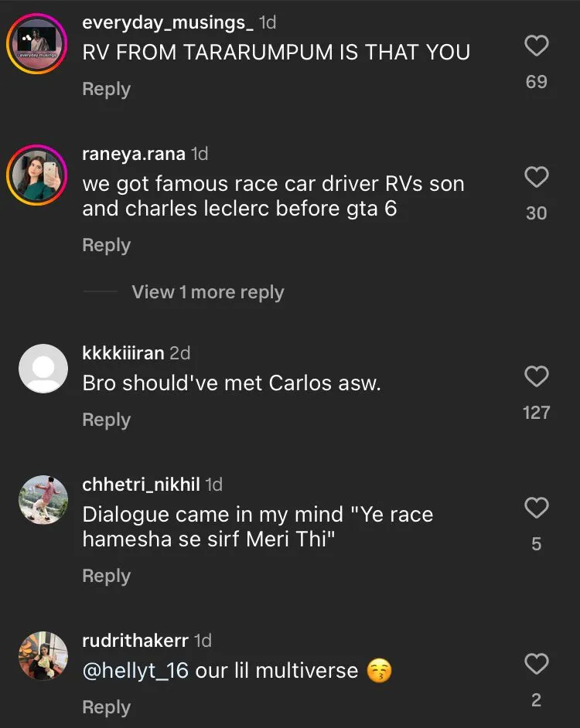Image resolution: width=580 pixels, height=728 pixels.
Task: Expand View 1 more reply
Action: click(207, 292)
